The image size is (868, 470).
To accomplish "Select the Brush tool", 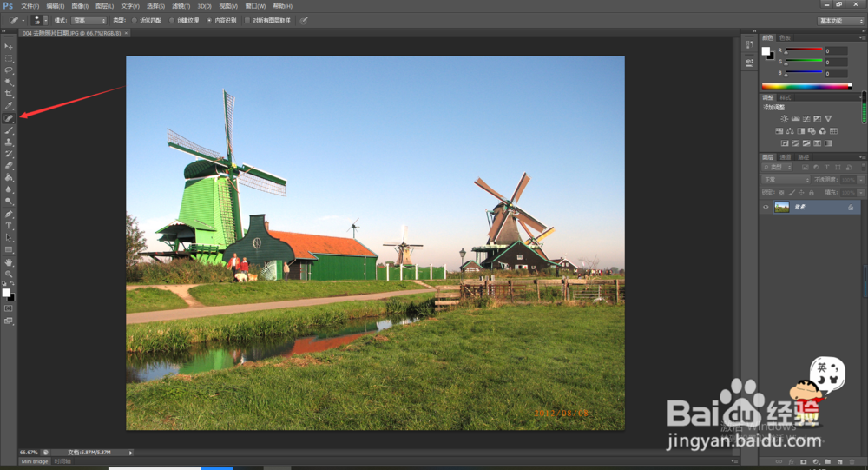I will pyautogui.click(x=9, y=131).
